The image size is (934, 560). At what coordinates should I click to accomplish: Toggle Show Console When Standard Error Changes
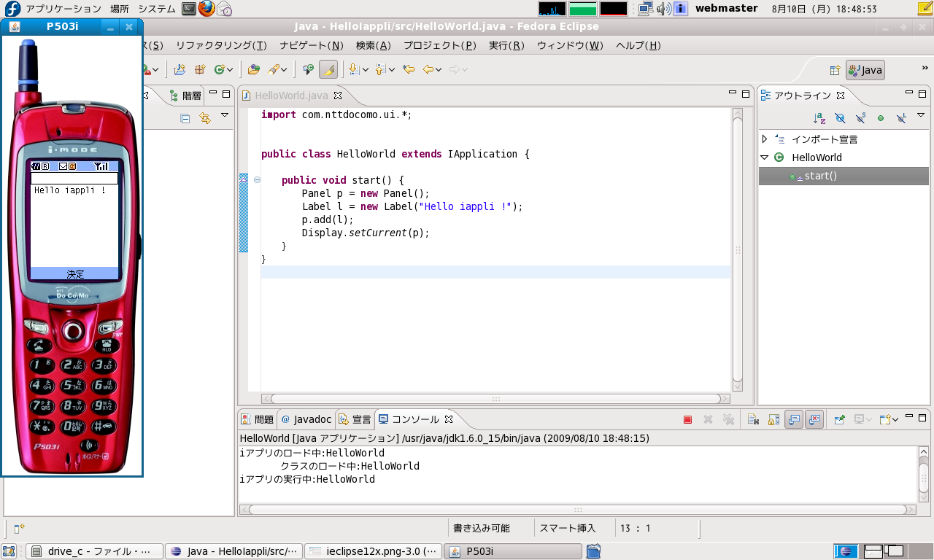coord(814,419)
